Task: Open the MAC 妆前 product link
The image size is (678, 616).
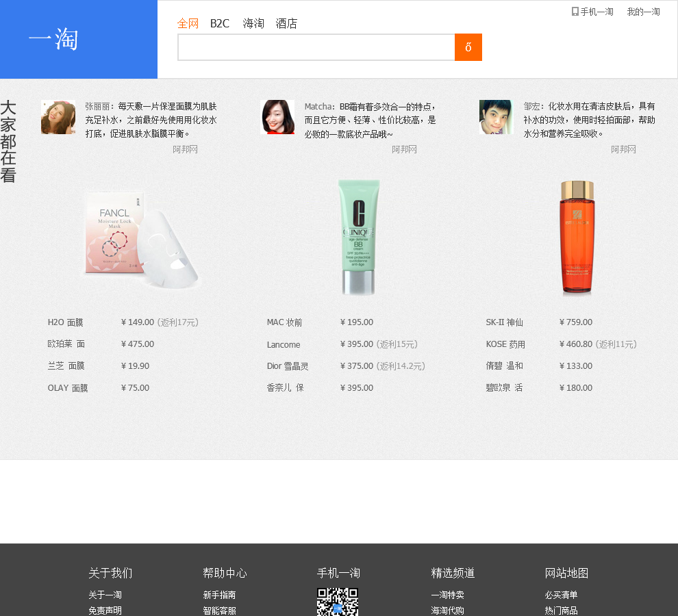Action: 284,322
